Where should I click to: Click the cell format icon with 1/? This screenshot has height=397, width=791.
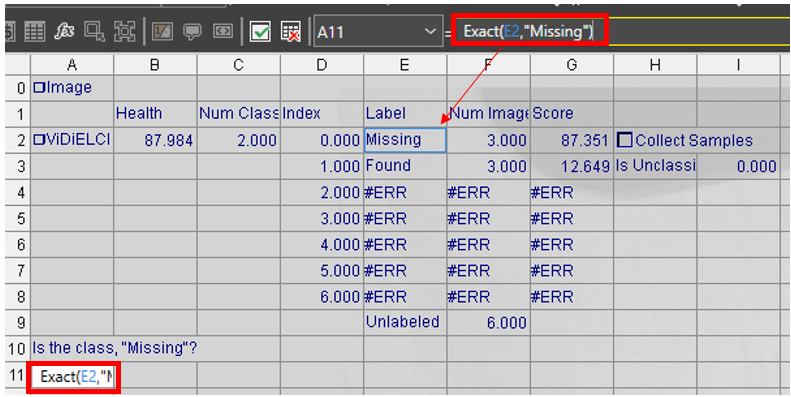162,32
